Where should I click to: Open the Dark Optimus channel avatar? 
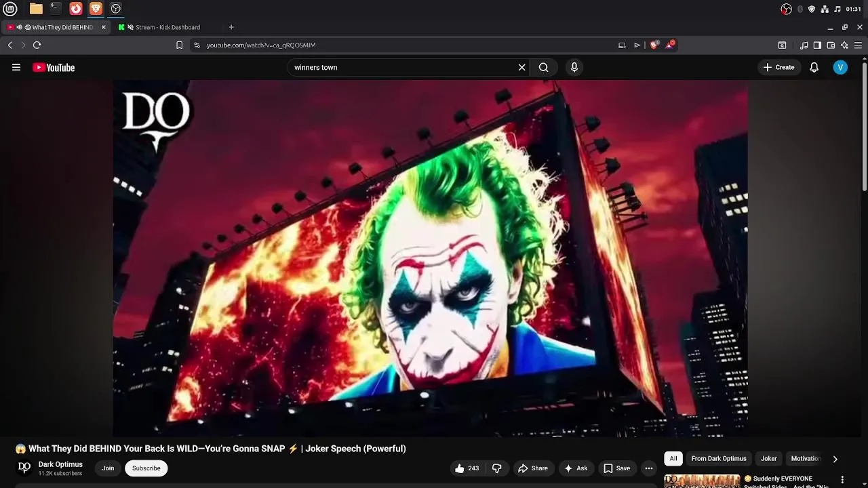[x=24, y=468]
